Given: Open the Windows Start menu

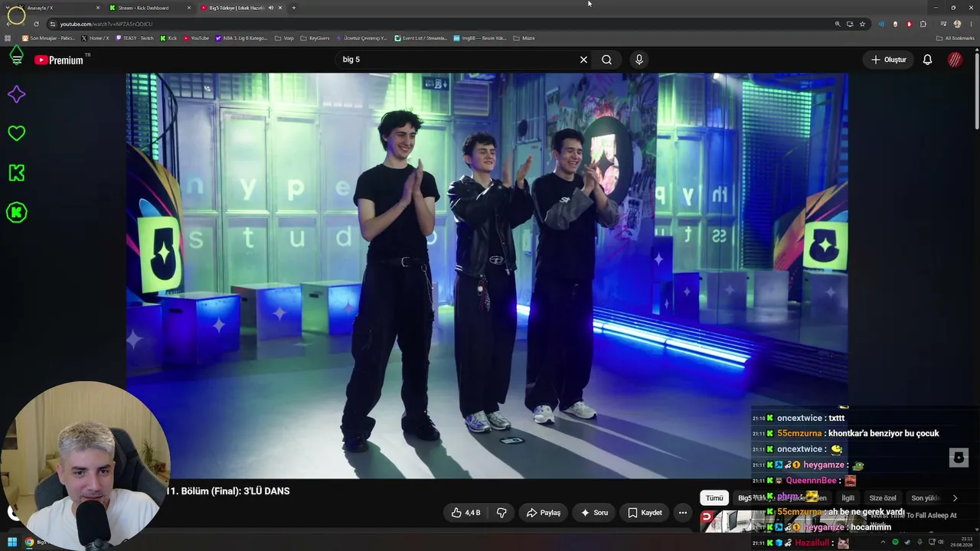Looking at the screenshot, I should tap(11, 543).
